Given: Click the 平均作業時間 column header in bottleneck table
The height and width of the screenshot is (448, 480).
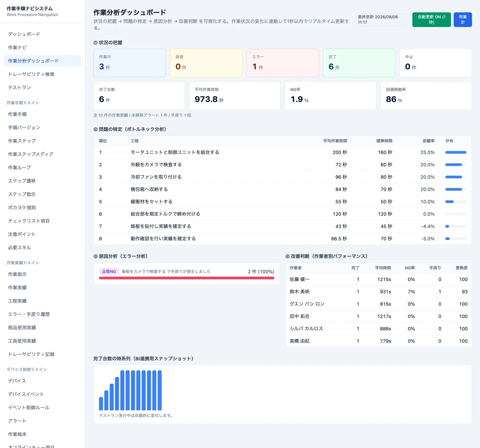Looking at the screenshot, I should click(335, 141).
